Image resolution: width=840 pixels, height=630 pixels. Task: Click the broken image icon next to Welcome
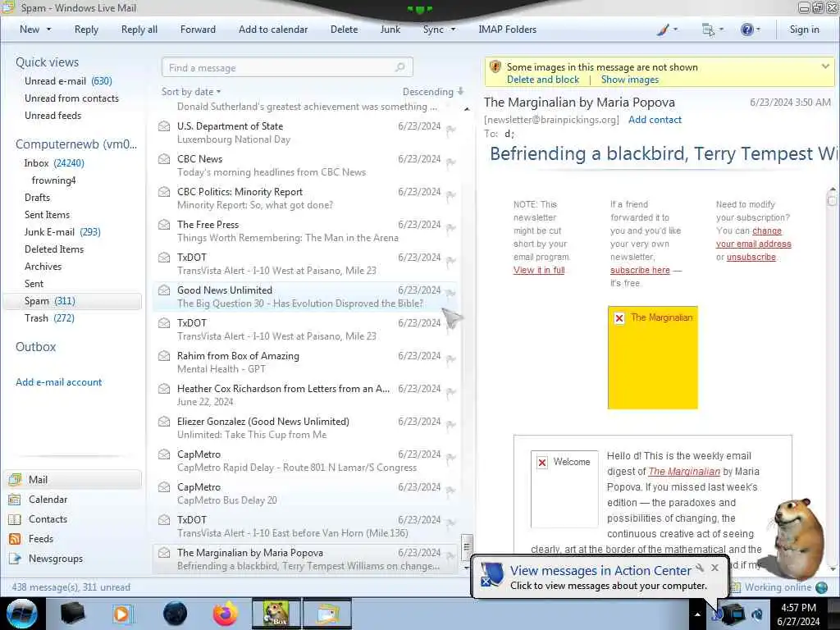[542, 463]
